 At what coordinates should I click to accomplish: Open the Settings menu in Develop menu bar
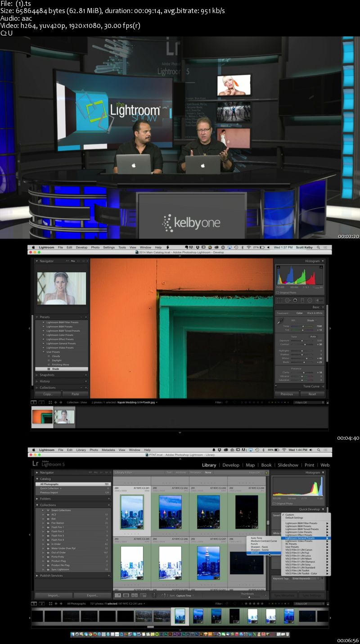[109, 247]
